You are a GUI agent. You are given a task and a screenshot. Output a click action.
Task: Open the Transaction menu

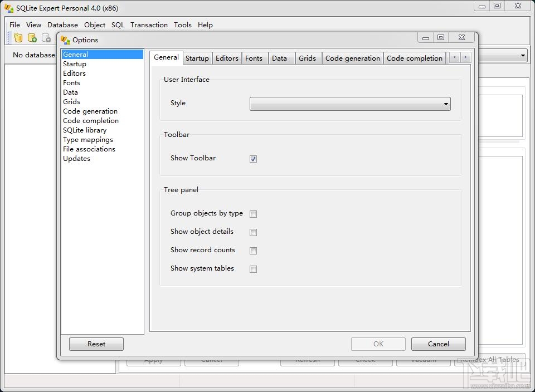[149, 24]
